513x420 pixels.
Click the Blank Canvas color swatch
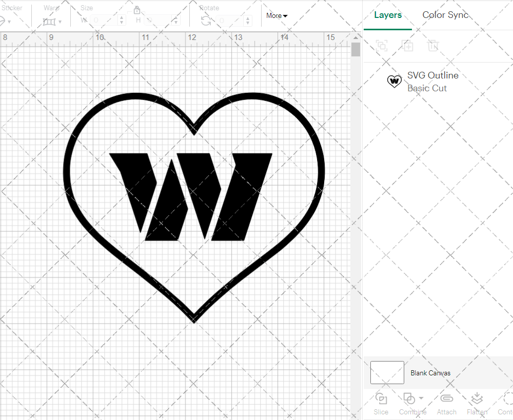click(387, 373)
